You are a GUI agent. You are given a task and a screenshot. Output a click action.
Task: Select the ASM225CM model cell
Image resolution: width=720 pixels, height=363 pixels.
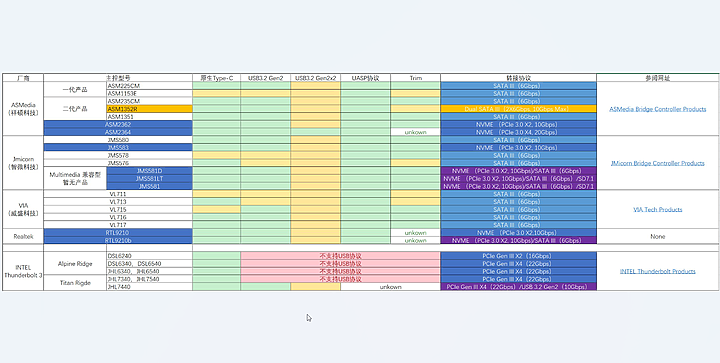pos(149,86)
